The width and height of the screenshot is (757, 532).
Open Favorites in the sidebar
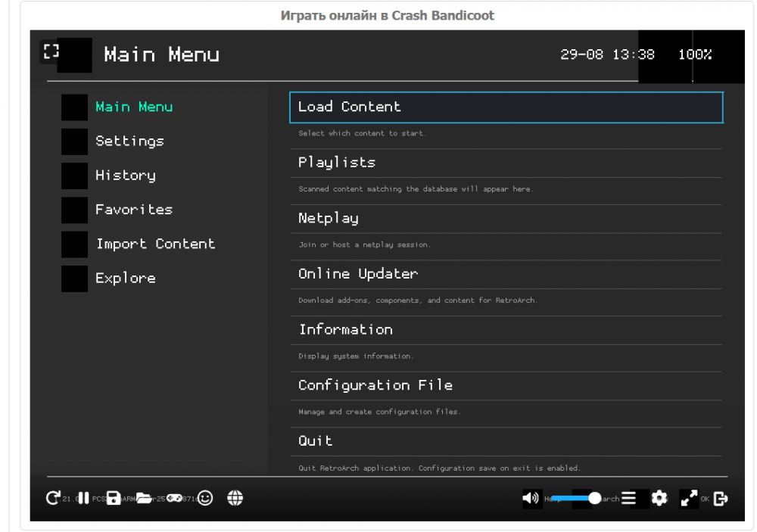click(134, 210)
